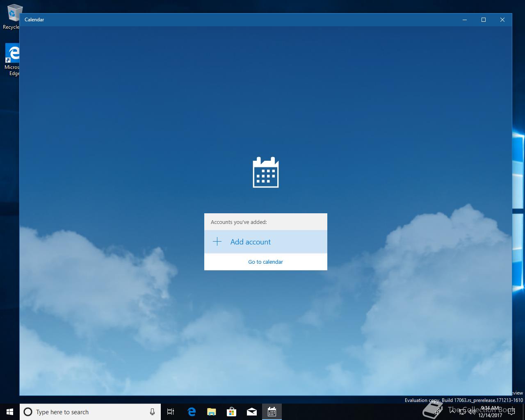Click the taskbar clock showing 12/14/2017
Image resolution: width=525 pixels, height=420 pixels.
click(x=490, y=412)
